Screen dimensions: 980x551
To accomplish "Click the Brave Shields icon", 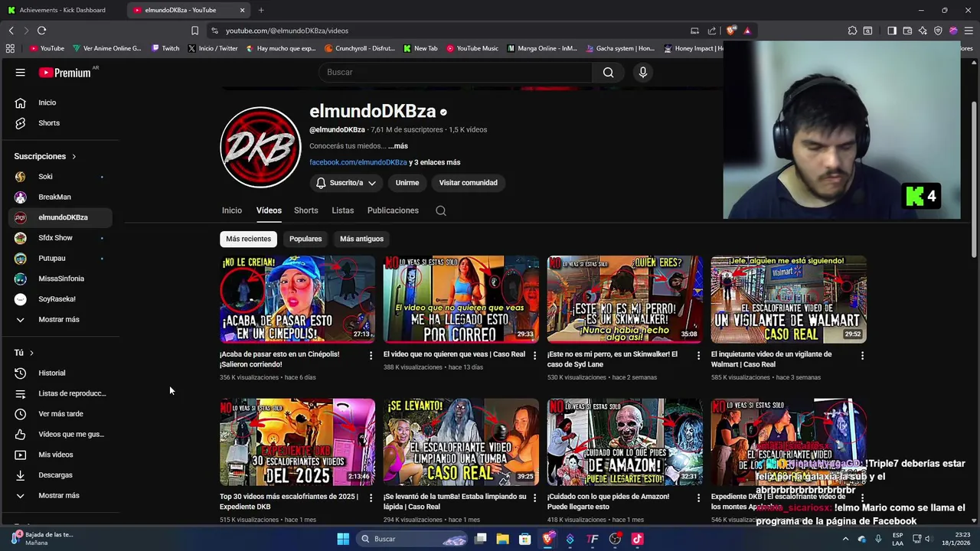I will click(731, 31).
